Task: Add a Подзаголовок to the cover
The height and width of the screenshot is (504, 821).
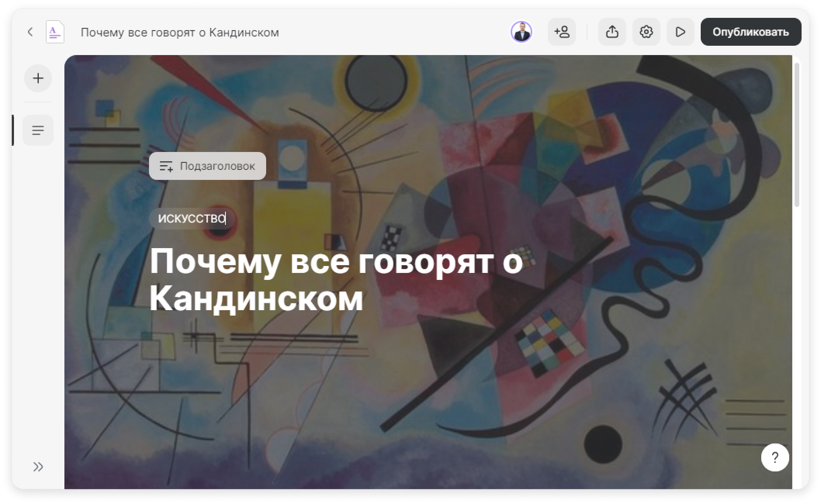Action: point(208,166)
